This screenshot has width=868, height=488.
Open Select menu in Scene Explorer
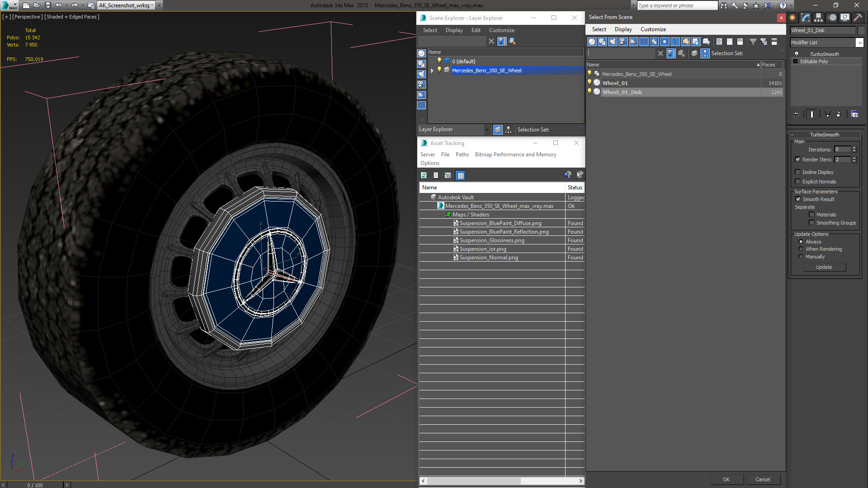[430, 30]
